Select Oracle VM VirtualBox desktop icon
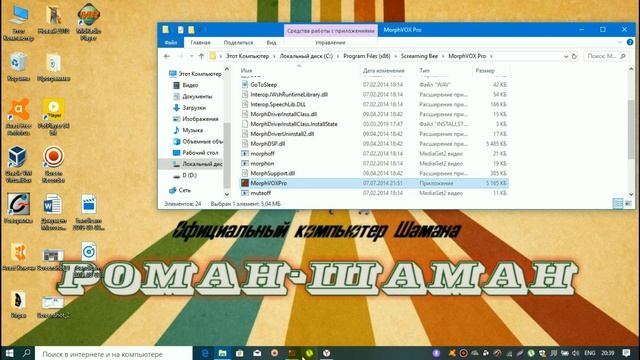Screen dimensions: 640x360 coord(18,164)
